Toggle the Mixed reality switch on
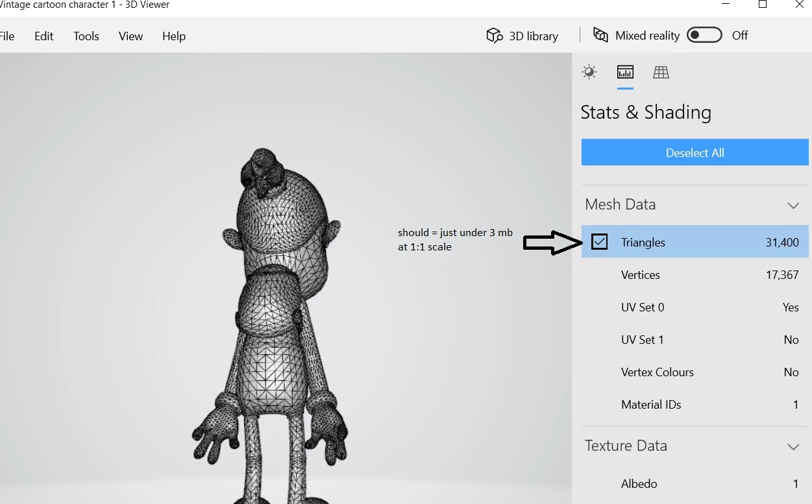Image resolution: width=812 pixels, height=504 pixels. [x=704, y=35]
